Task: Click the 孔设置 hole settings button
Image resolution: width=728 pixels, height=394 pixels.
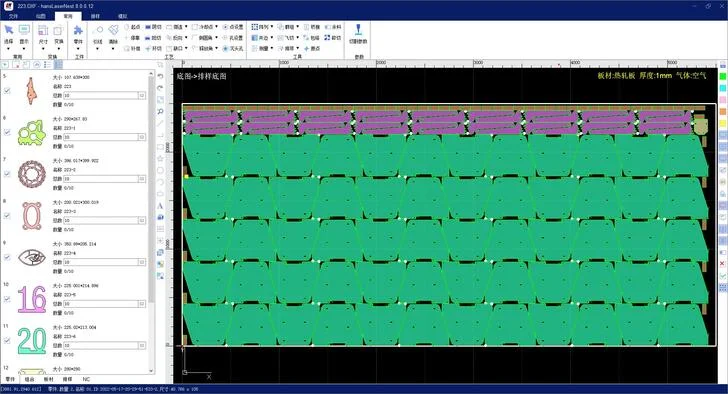Action: [x=233, y=38]
